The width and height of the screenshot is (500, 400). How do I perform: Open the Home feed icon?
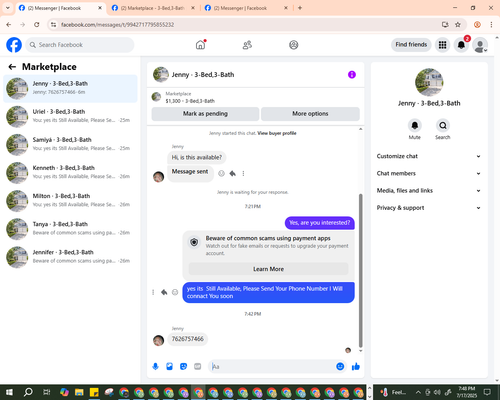(200, 45)
